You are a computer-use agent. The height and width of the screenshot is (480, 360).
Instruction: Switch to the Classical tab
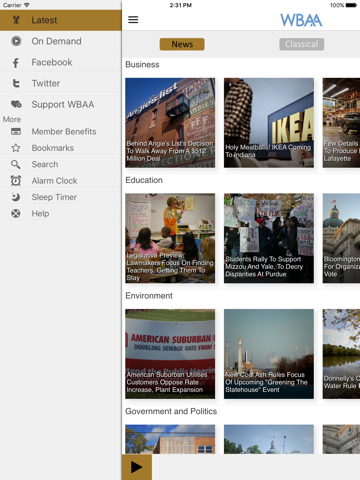(x=302, y=44)
